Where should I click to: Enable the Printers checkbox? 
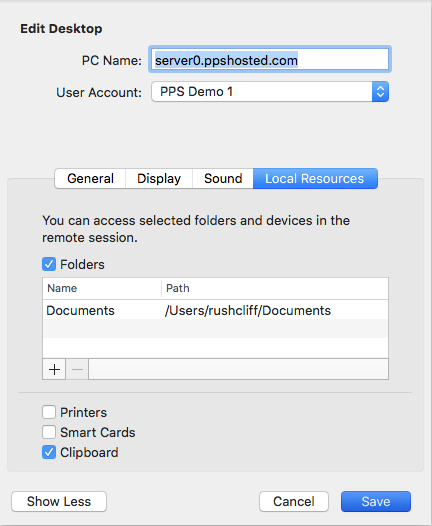pos(49,412)
